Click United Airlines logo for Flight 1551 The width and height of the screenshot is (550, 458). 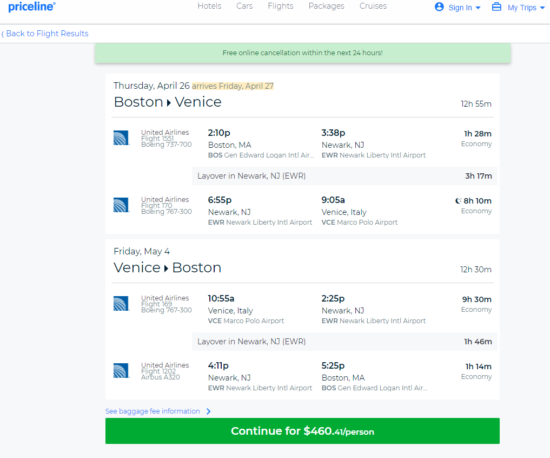click(x=121, y=137)
